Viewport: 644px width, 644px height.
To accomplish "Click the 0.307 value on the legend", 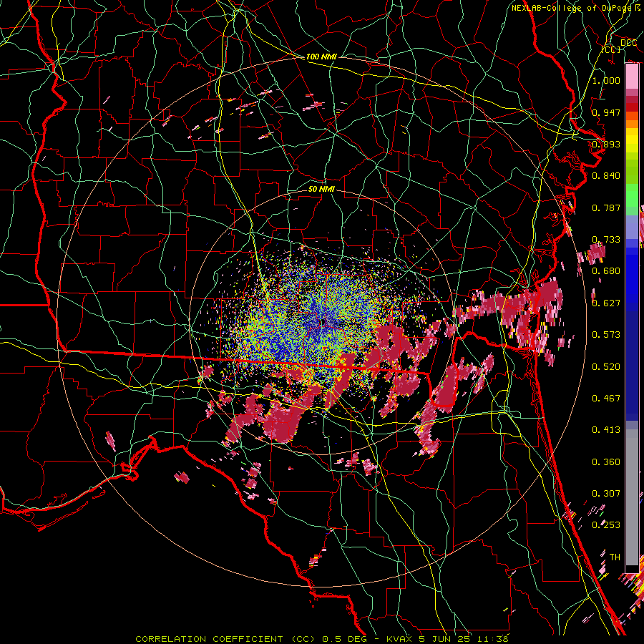I will 606,493.
